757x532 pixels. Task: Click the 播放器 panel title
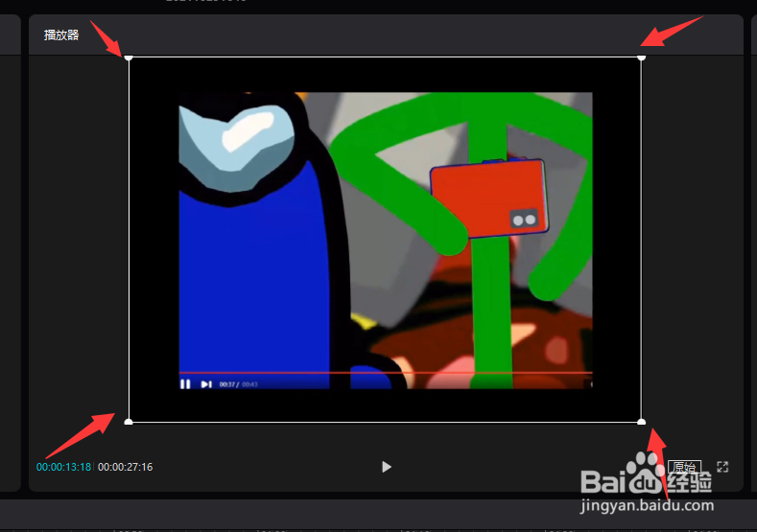[61, 35]
